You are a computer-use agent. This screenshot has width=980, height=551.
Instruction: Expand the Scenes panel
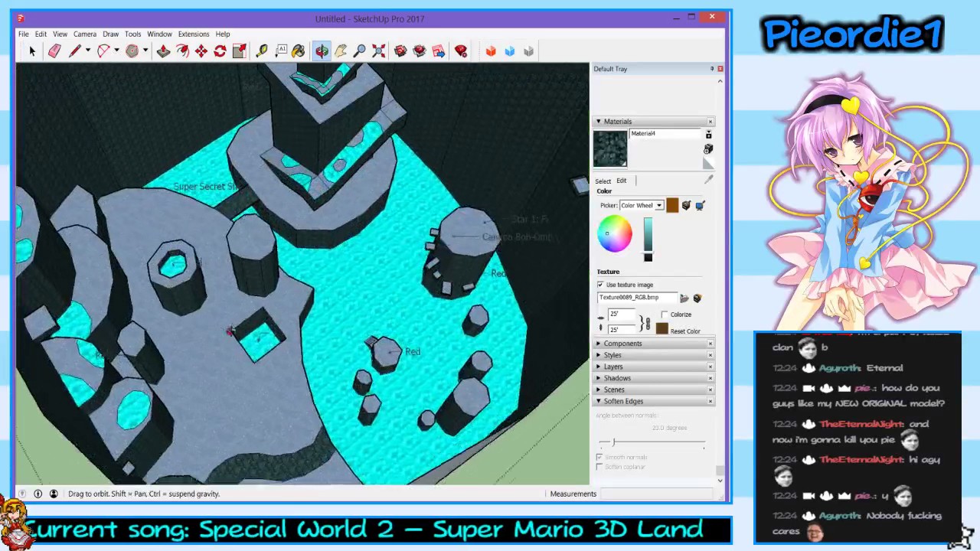tap(599, 390)
